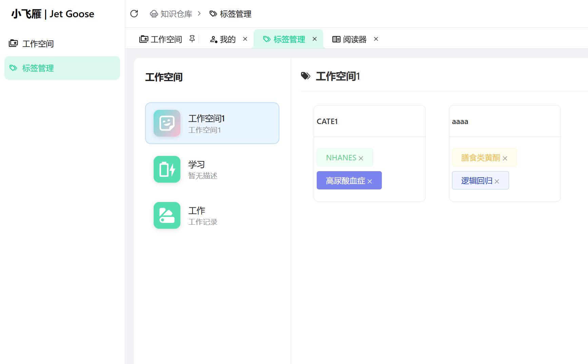Remove the 逻辑回归 tag

497,181
